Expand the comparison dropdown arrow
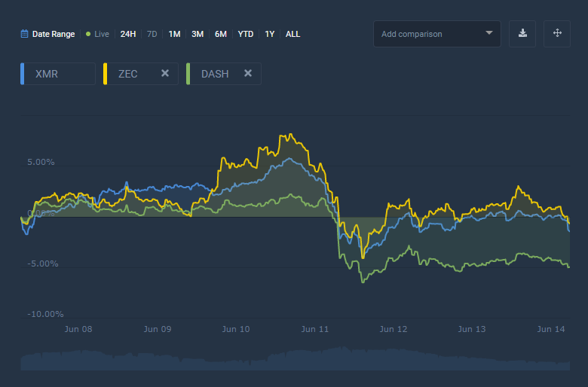Viewport: 588px width, 387px height. click(489, 33)
